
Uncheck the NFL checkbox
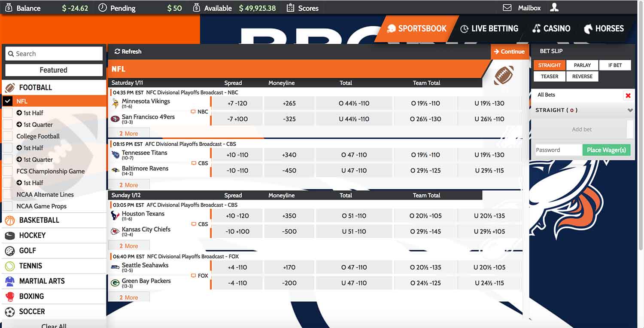pos(8,101)
